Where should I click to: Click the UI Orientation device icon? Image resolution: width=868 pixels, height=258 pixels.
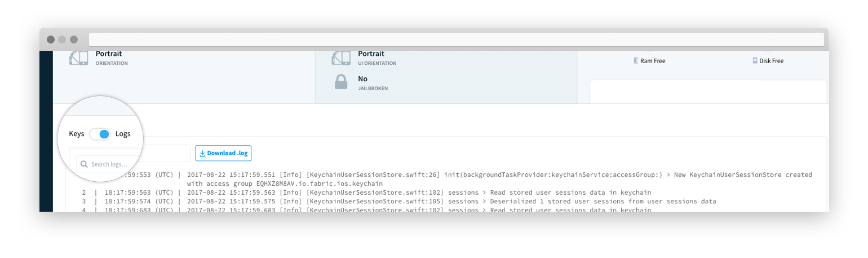click(341, 58)
